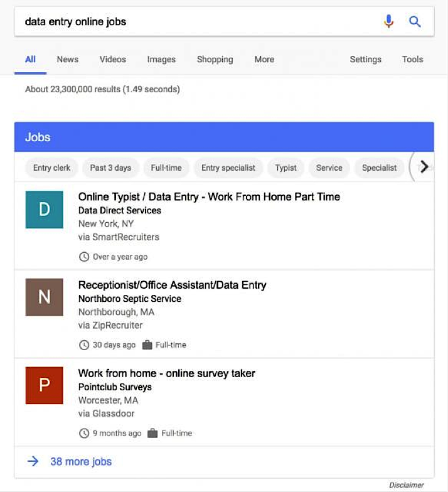
Task: Click the Disclaimer link
Action: [407, 484]
